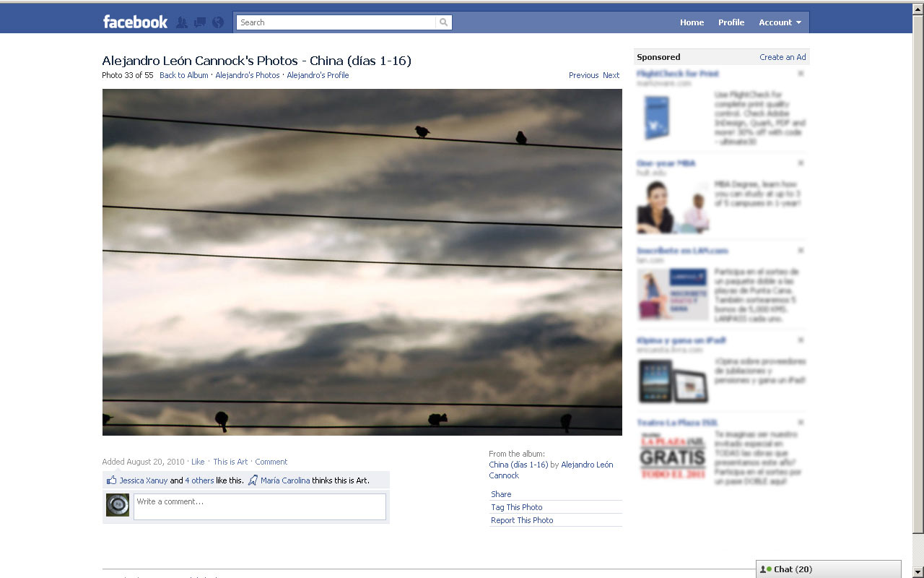
Task: Click the Write a comment field
Action: click(260, 506)
